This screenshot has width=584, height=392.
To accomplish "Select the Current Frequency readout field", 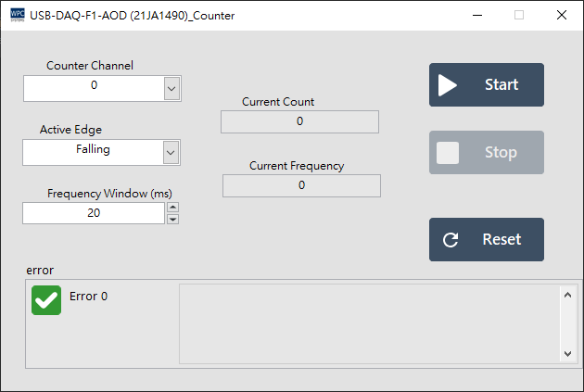I will [x=301, y=185].
